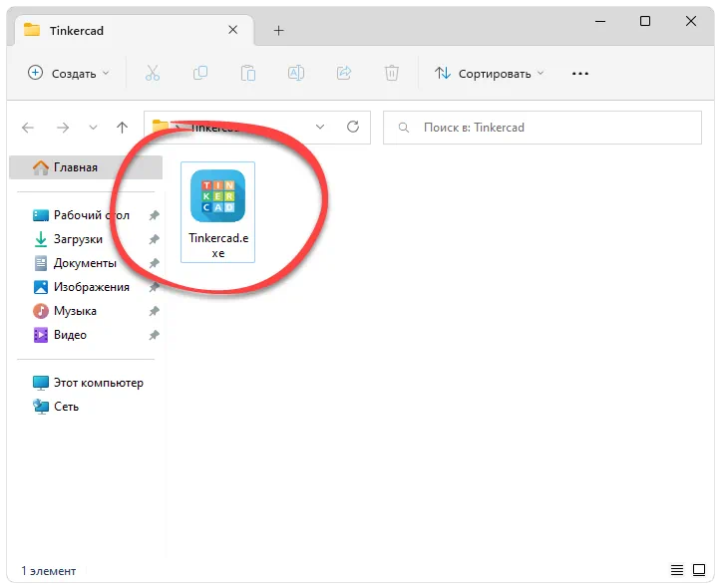Expand the recent locations chevron
Screen dimensions: 721x588
93,128
